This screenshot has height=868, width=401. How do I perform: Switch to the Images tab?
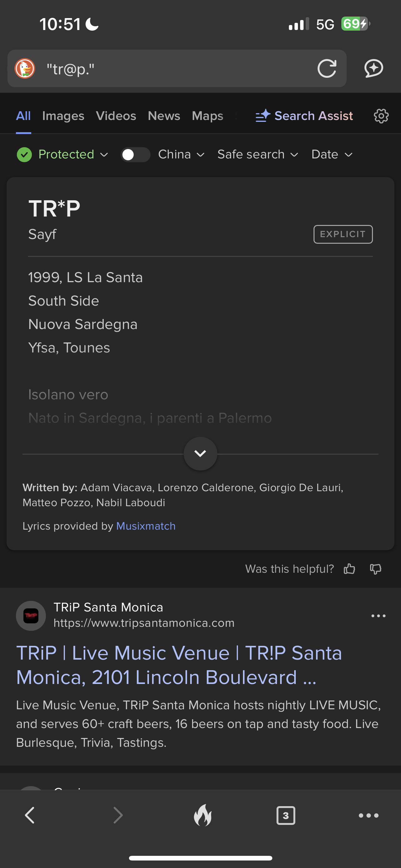coord(63,116)
